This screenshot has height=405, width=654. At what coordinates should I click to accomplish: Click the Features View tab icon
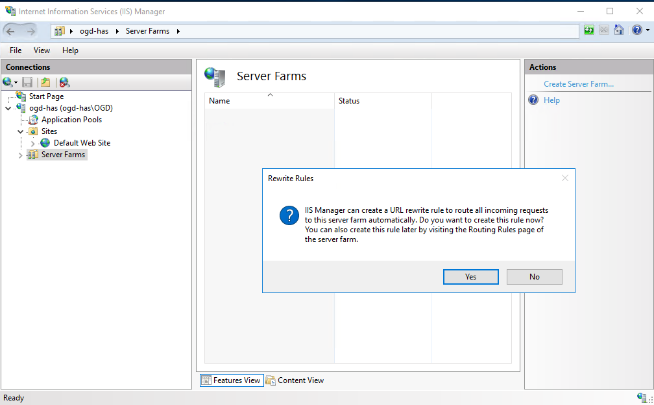(206, 380)
